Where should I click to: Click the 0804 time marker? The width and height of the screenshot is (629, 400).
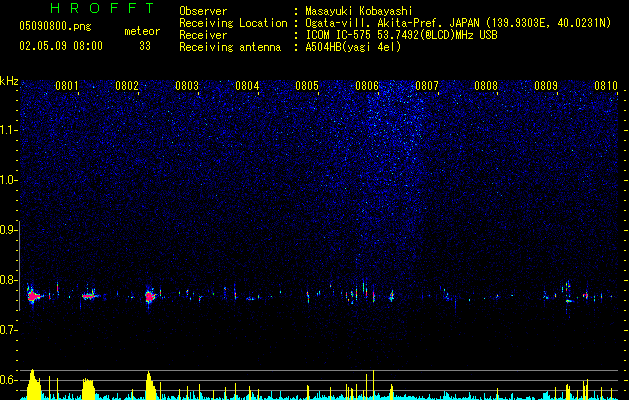point(247,86)
